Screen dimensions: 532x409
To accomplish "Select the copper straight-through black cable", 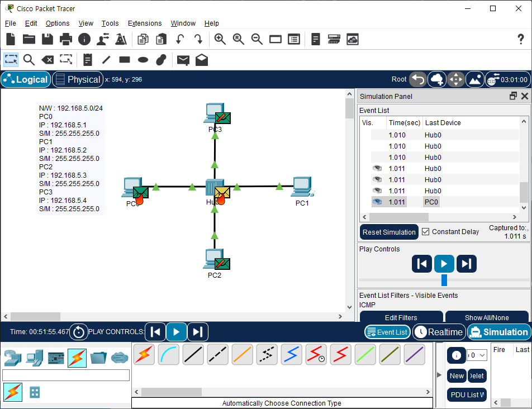I will point(193,354).
